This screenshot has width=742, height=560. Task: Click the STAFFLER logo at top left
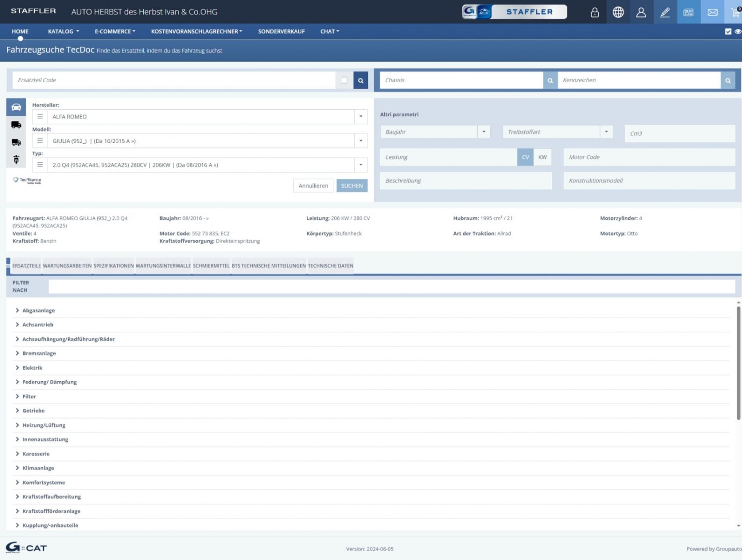33,11
